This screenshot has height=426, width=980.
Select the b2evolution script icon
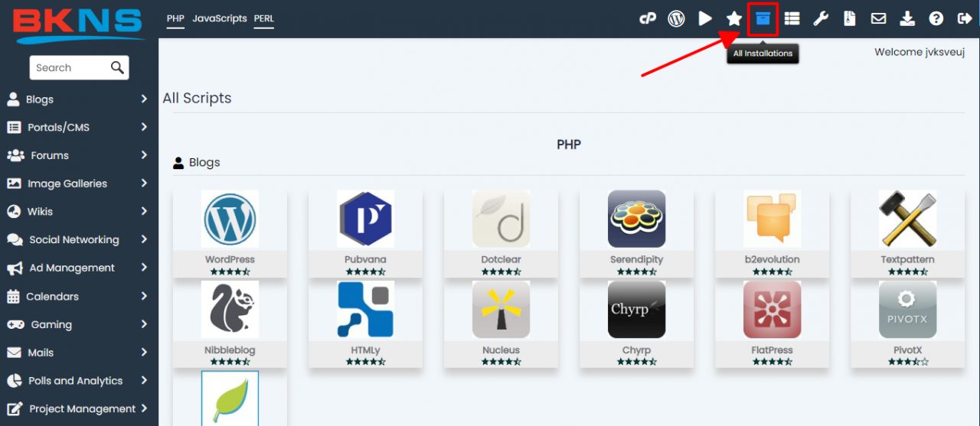(x=772, y=219)
